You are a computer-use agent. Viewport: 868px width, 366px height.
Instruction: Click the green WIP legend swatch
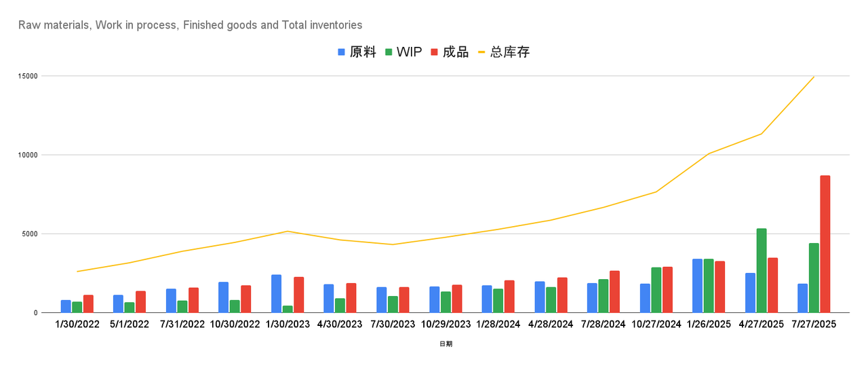pyautogui.click(x=389, y=52)
